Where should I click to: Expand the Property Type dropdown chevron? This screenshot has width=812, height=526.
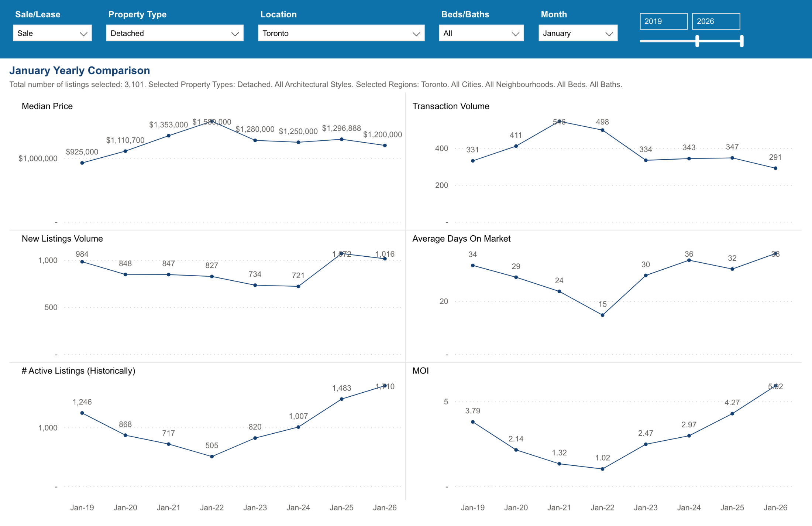pyautogui.click(x=235, y=34)
